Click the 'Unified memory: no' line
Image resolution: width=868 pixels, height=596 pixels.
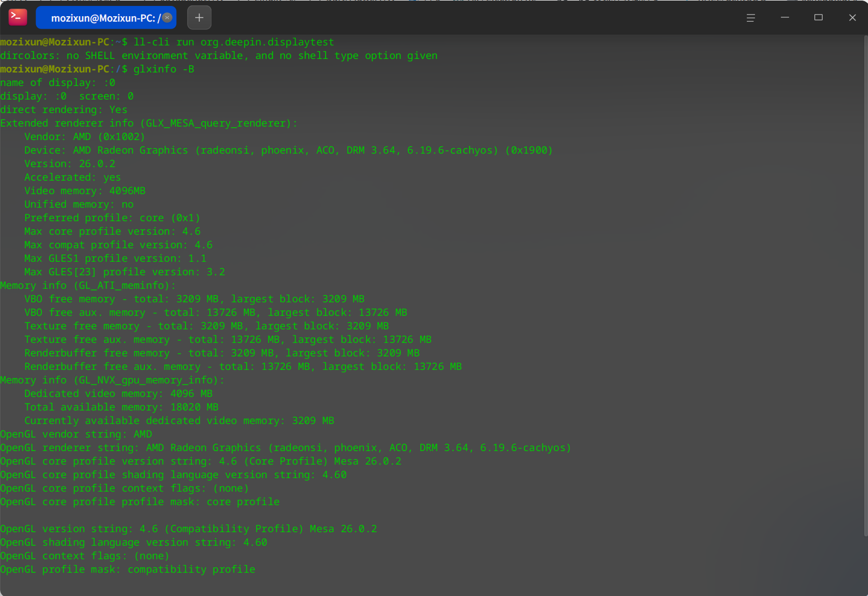(x=79, y=204)
